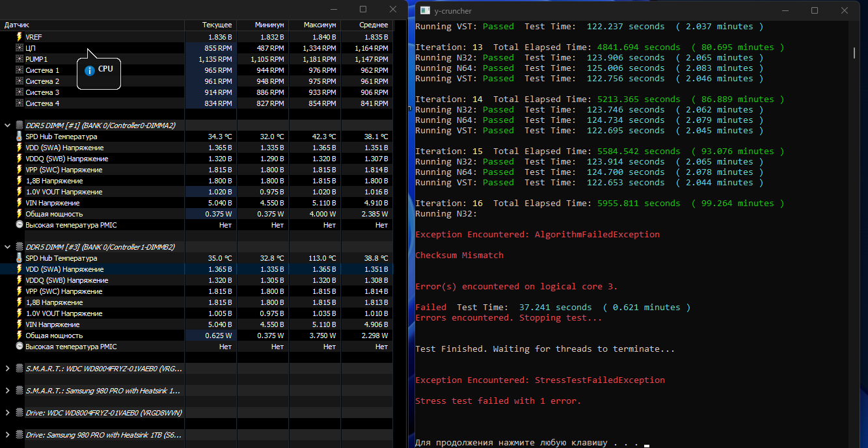Expand the S.M.A.R.T.: Samsung 980 PRO group
Viewport: 868px width, 448px height.
tap(7, 391)
